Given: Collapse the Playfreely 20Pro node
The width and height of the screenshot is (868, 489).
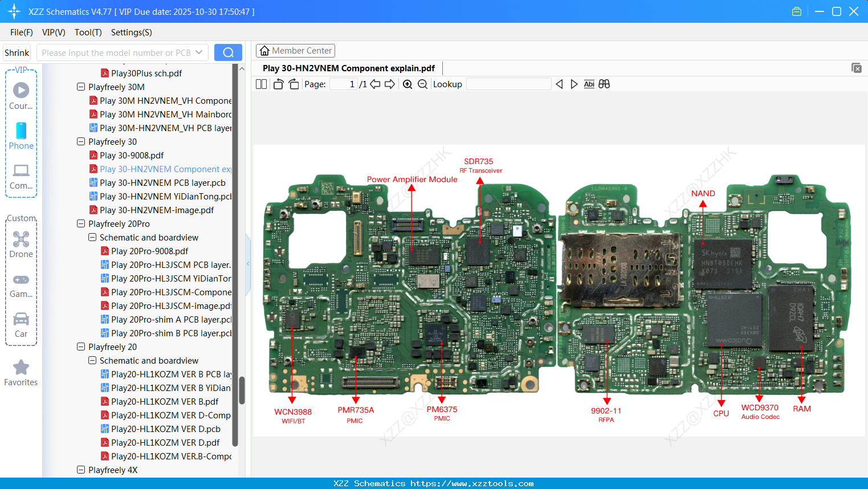Looking at the screenshot, I should coord(81,223).
